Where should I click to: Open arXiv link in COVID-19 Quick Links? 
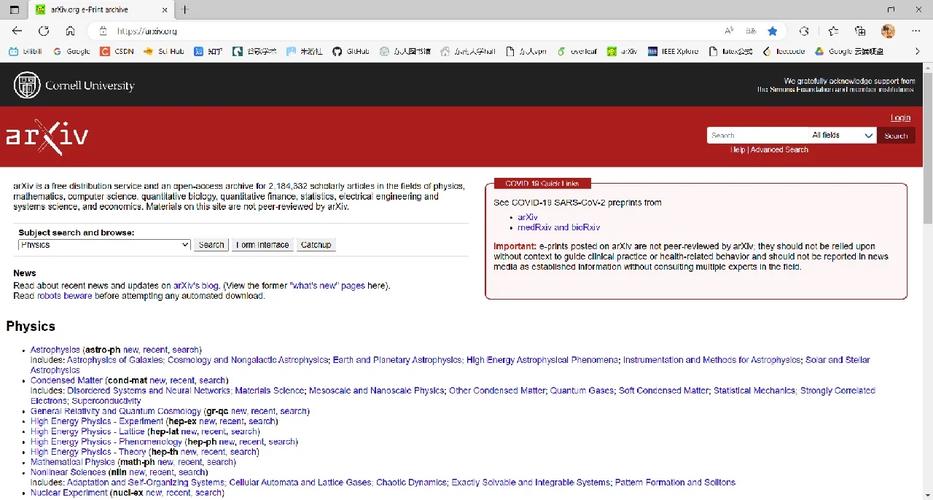coord(527,217)
